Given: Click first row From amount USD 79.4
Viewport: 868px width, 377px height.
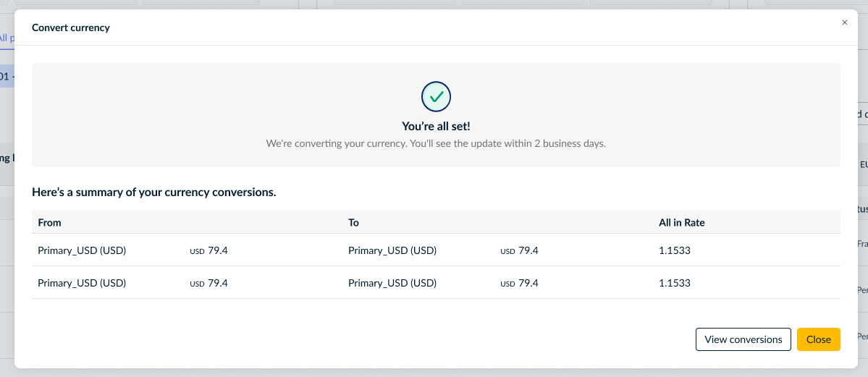Looking at the screenshot, I should pyautogui.click(x=208, y=250).
